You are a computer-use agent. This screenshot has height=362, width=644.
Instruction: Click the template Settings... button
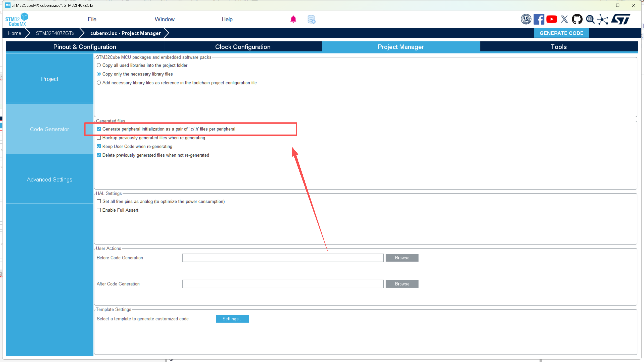click(232, 319)
